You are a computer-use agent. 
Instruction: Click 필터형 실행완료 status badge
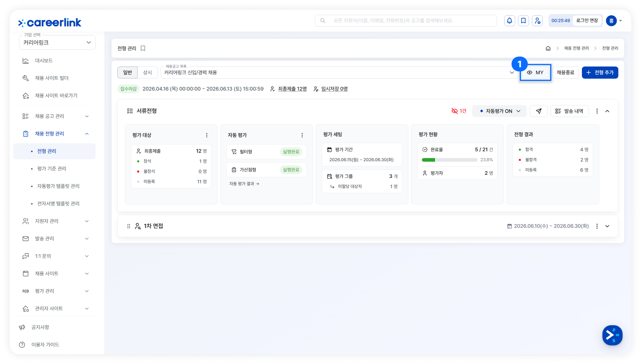[x=291, y=152]
